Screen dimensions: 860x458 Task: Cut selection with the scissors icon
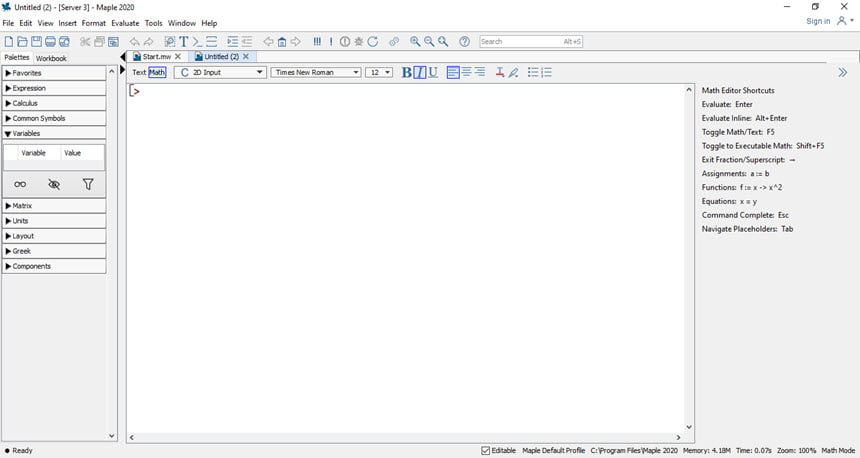pos(85,42)
